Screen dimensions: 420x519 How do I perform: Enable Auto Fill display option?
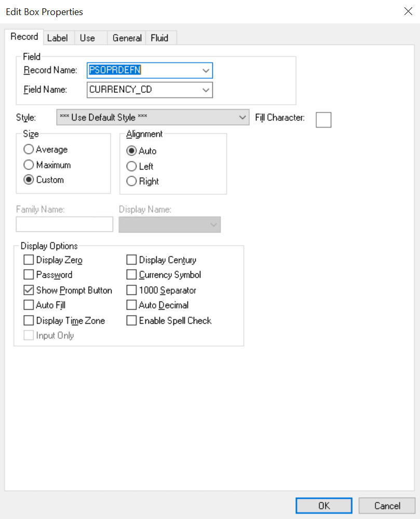pos(29,305)
